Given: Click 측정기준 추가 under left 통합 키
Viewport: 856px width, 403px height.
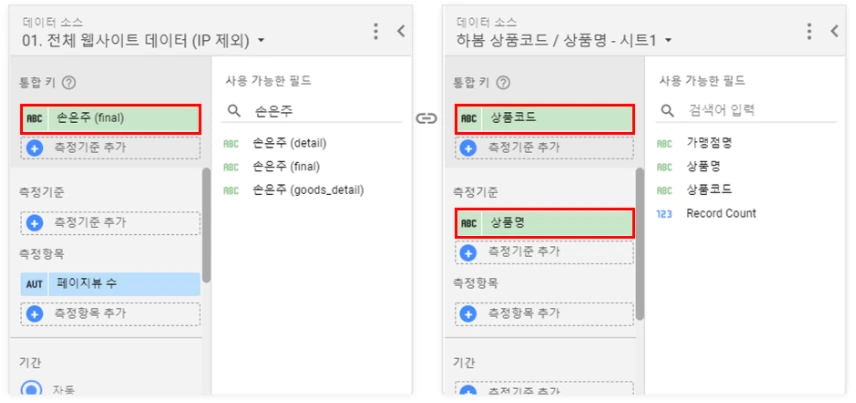Looking at the screenshot, I should 110,148.
